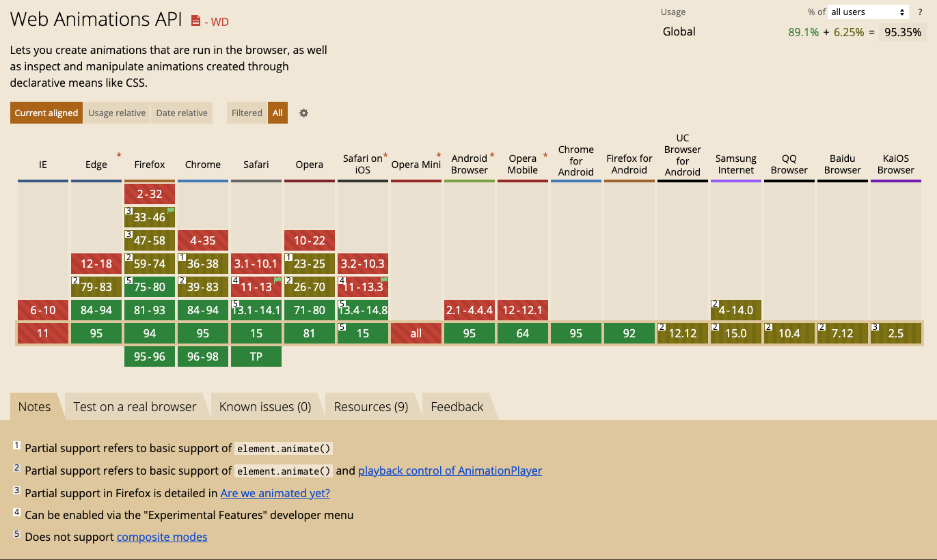Open Test on a real browser tab

point(135,406)
